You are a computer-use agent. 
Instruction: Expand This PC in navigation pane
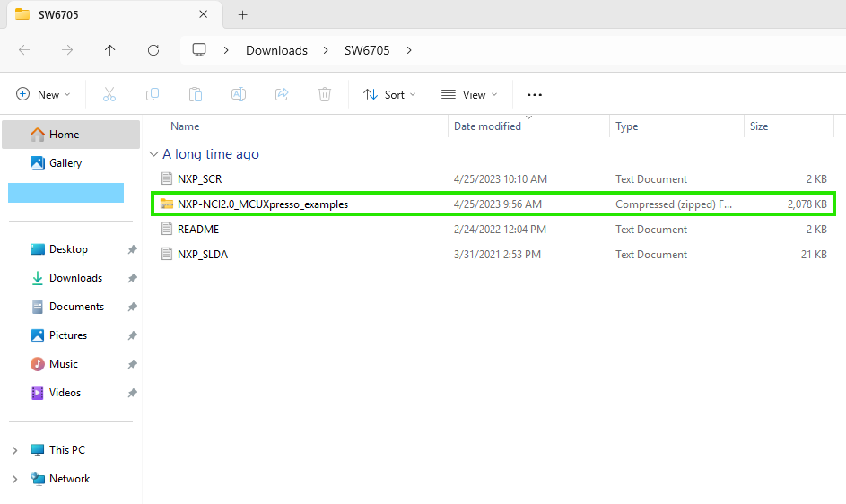15,450
